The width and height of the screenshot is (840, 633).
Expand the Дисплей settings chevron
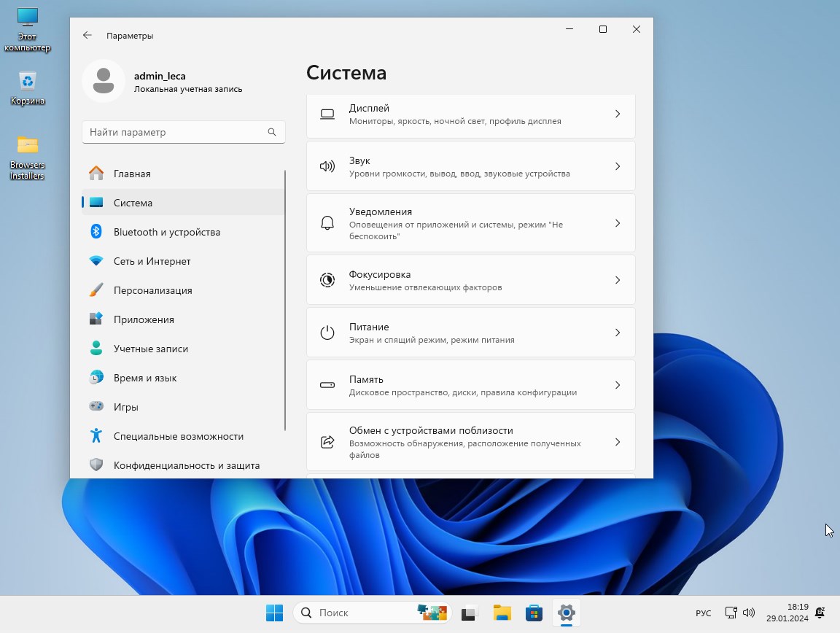click(x=618, y=114)
